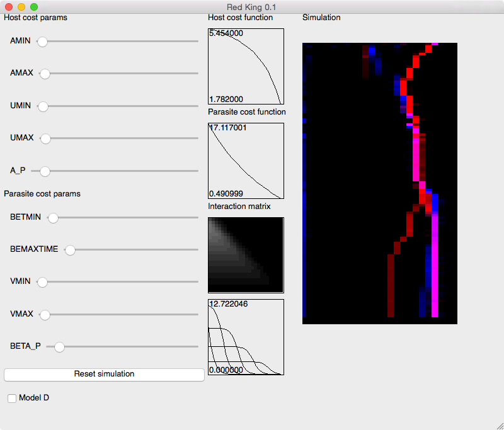Click the VMAX slider handle
504x430 pixels.
tap(44, 314)
